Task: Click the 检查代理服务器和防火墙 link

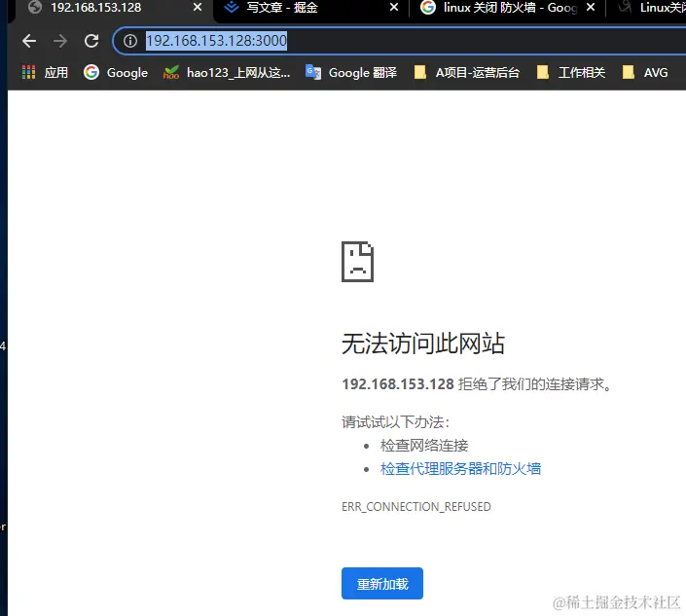Action: (460, 468)
